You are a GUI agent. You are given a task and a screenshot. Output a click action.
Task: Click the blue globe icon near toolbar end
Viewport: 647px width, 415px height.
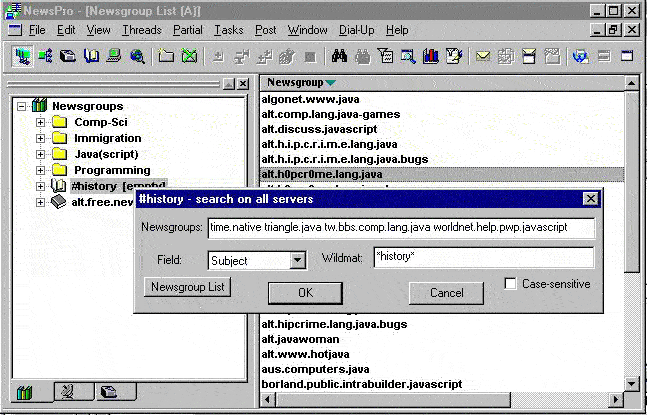coord(580,57)
